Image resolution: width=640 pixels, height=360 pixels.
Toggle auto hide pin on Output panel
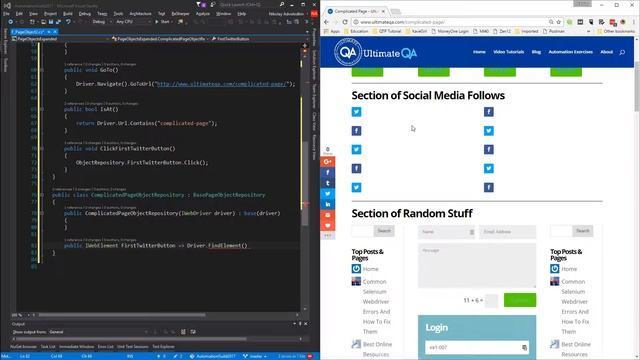tap(300, 324)
